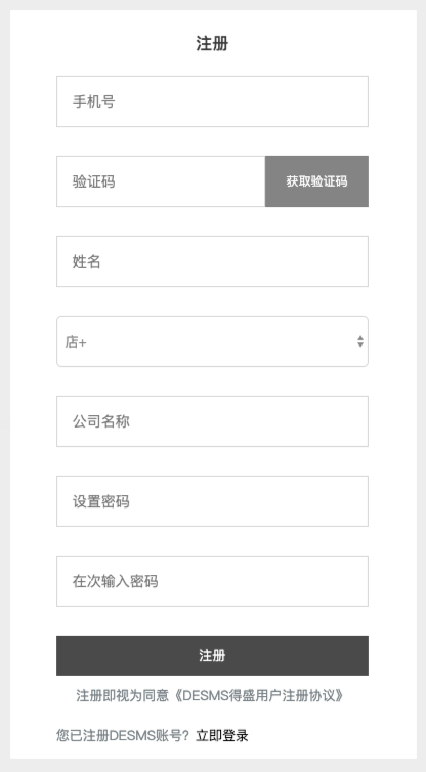Click the 验证码 placeholder label text
This screenshot has width=426, height=772.
coord(94,182)
